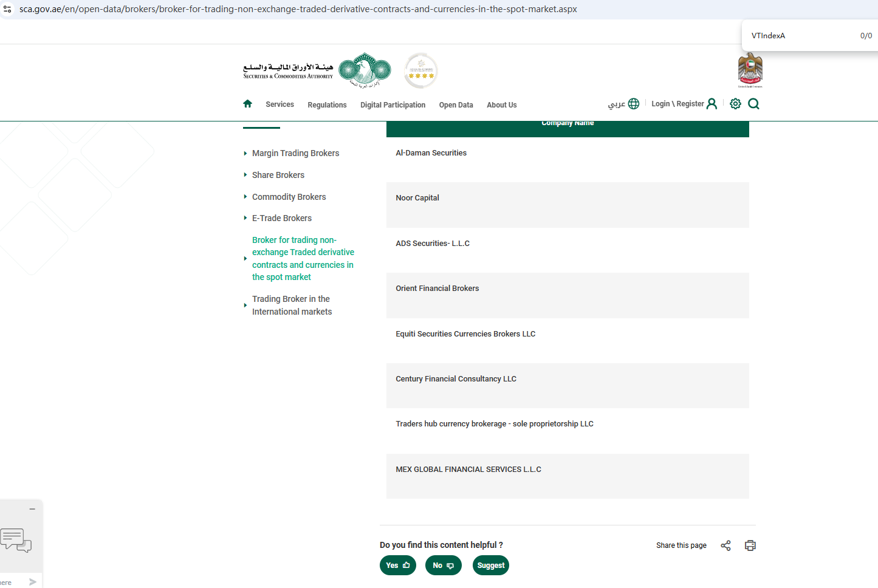This screenshot has height=588, width=878.
Task: Open Commodity Brokers sidebar link
Action: tap(289, 197)
